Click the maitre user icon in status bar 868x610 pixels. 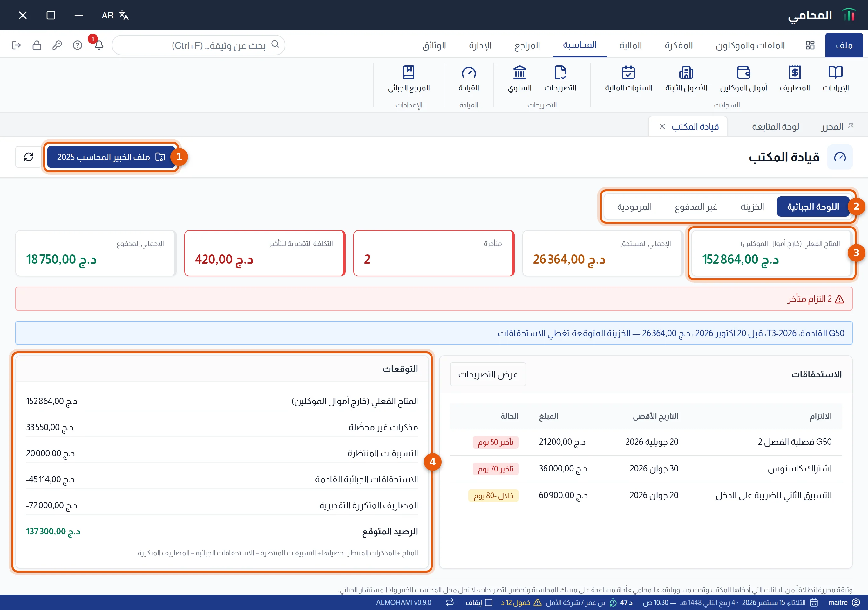click(856, 602)
